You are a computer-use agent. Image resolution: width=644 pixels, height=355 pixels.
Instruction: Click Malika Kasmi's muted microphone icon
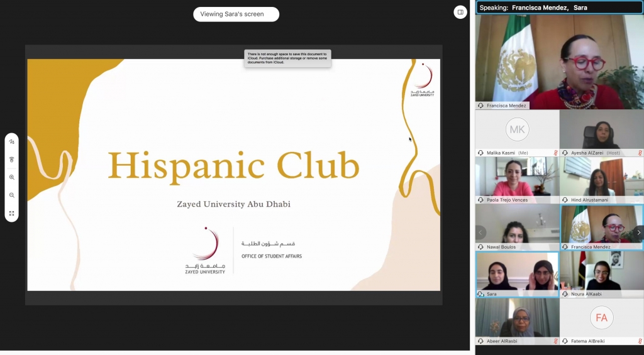(555, 153)
